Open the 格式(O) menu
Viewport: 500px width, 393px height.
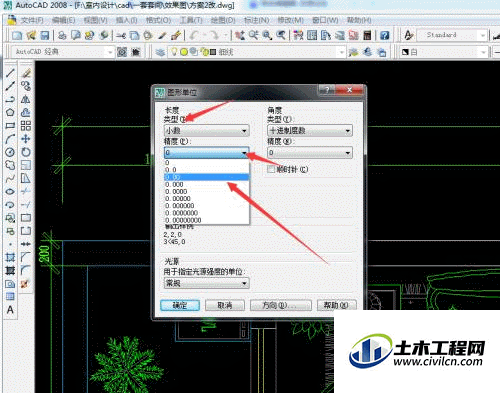(159, 20)
